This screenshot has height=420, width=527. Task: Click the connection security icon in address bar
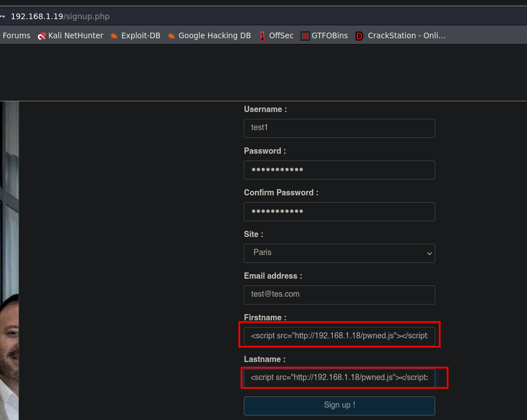click(3, 16)
